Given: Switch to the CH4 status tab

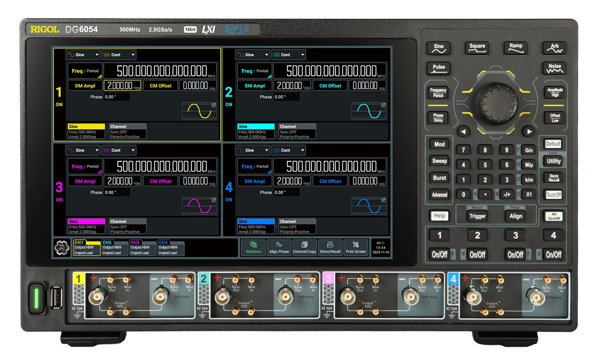Looking at the screenshot, I should point(170,248).
